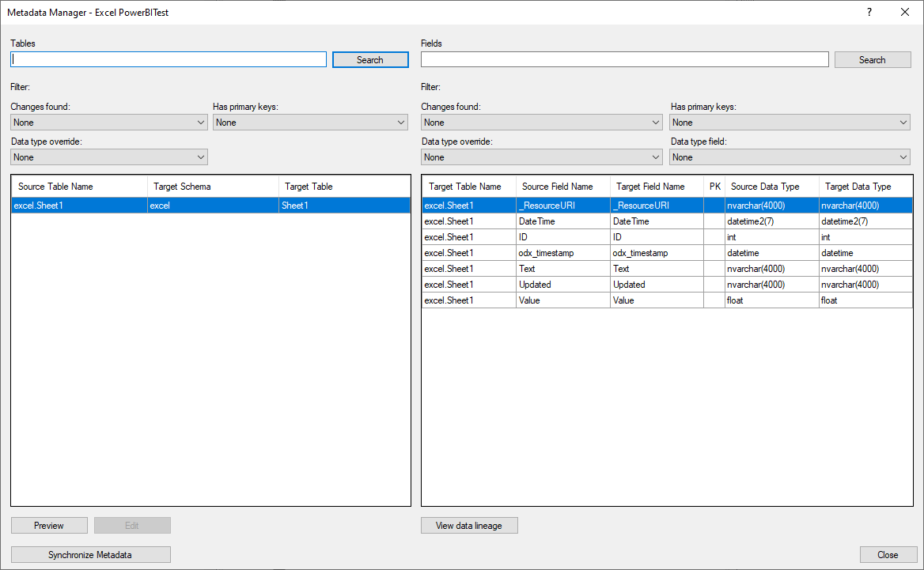
Task: Open Tables 'Data type override' dropdown
Action: 109,157
